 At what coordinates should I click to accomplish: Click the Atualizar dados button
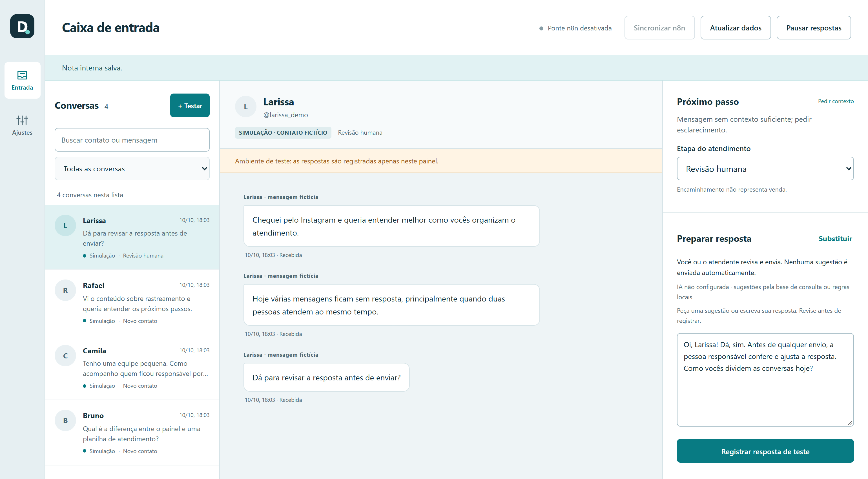(x=736, y=28)
